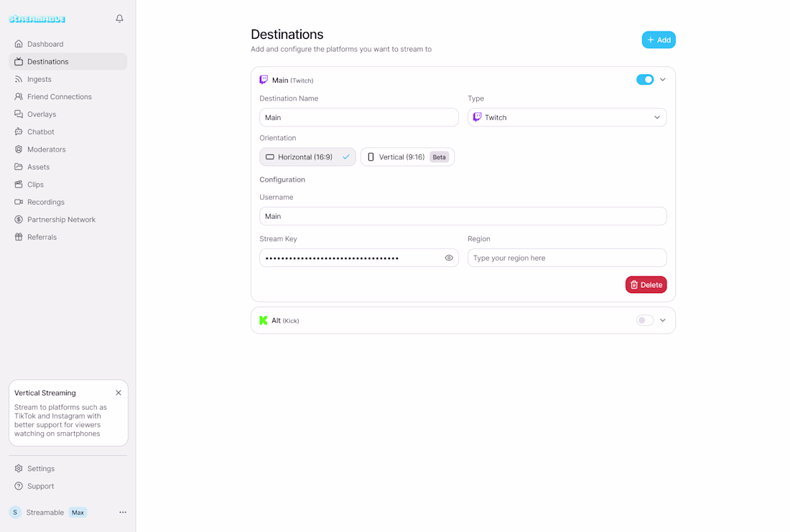Expand the Alt destination card chevron
Screen dimensions: 790x532
[x=663, y=320]
